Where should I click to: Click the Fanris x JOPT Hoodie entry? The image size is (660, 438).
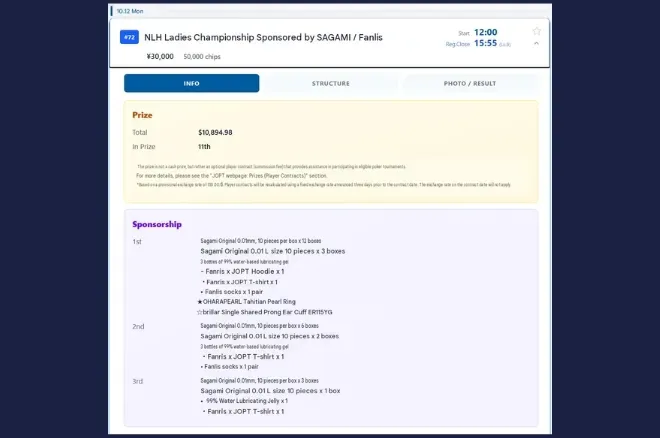click(x=242, y=271)
